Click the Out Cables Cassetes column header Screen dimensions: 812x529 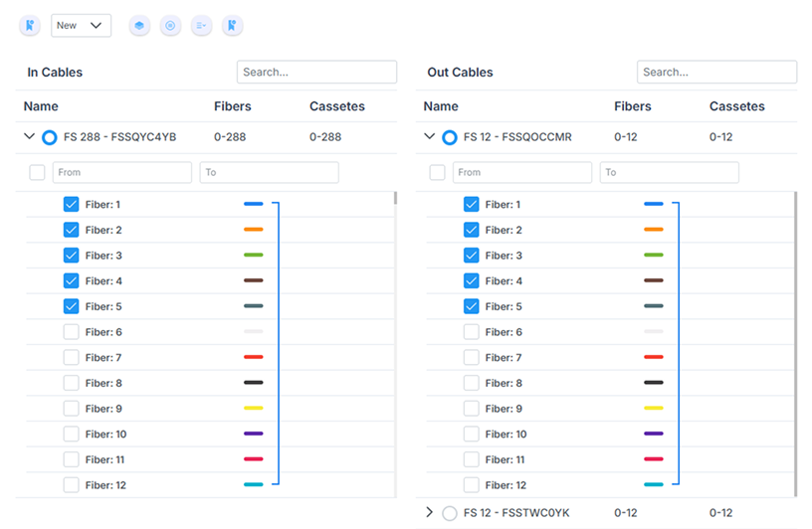point(737,106)
